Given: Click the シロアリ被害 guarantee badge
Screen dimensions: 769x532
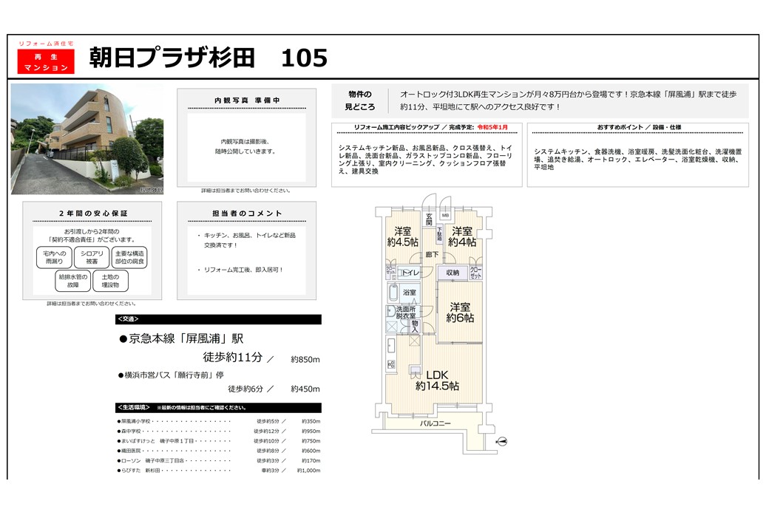Looking at the screenshot, I should click(x=92, y=257).
